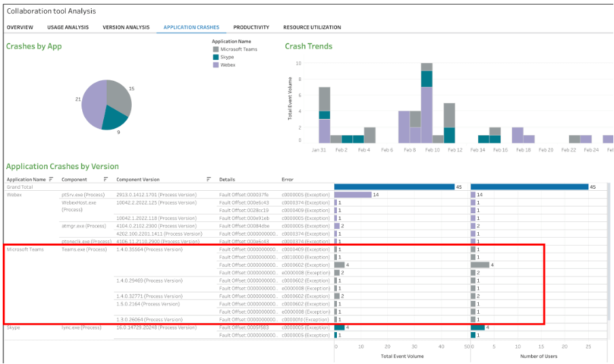Select the Grand Total row label
Image resolution: width=614 pixels, height=364 pixels.
pos(20,187)
